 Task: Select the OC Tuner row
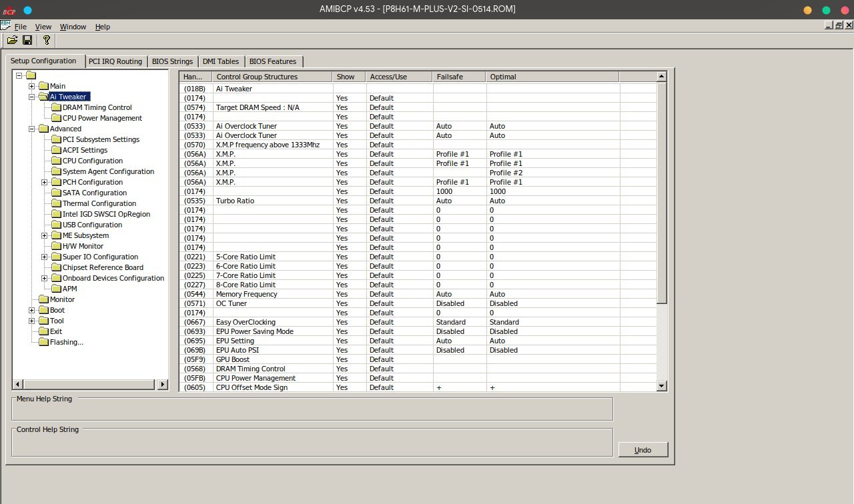pos(418,303)
